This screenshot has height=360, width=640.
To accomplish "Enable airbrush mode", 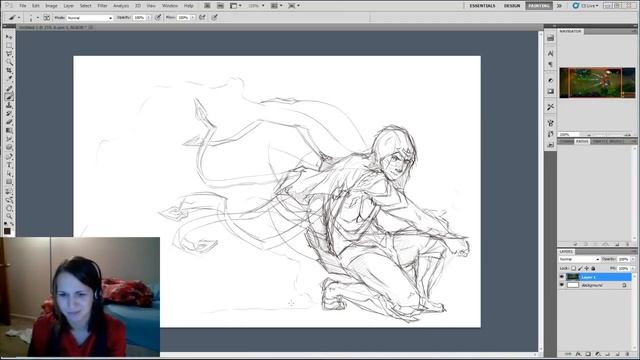I will [202, 18].
